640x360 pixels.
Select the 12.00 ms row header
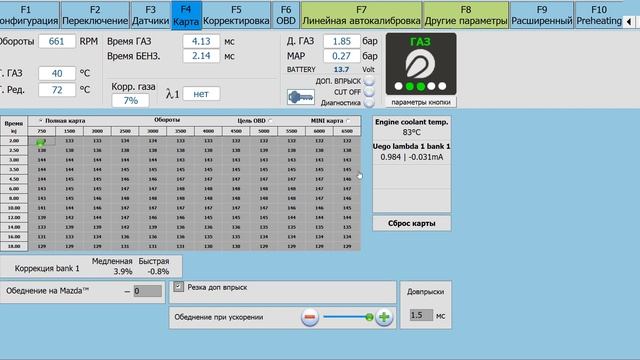tap(14, 218)
